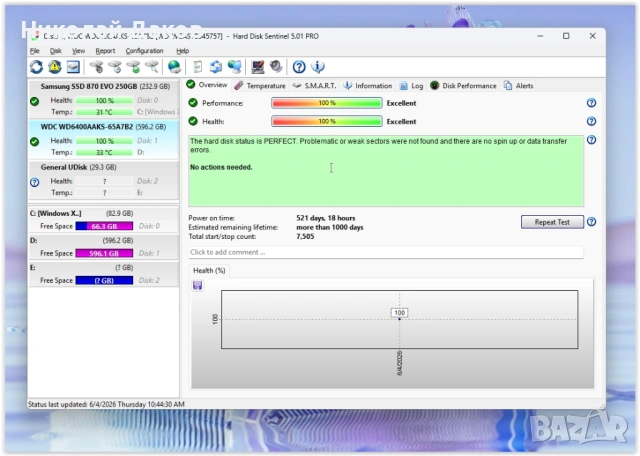Click the laptop with pen configuration icon
Image resolution: width=640 pixels, height=456 pixels.
pos(257,67)
